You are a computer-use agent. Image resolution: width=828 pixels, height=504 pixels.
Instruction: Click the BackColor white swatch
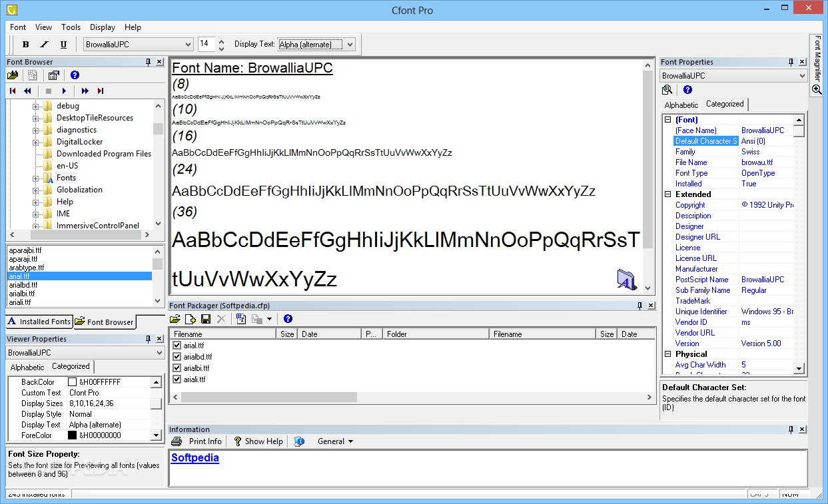73,382
